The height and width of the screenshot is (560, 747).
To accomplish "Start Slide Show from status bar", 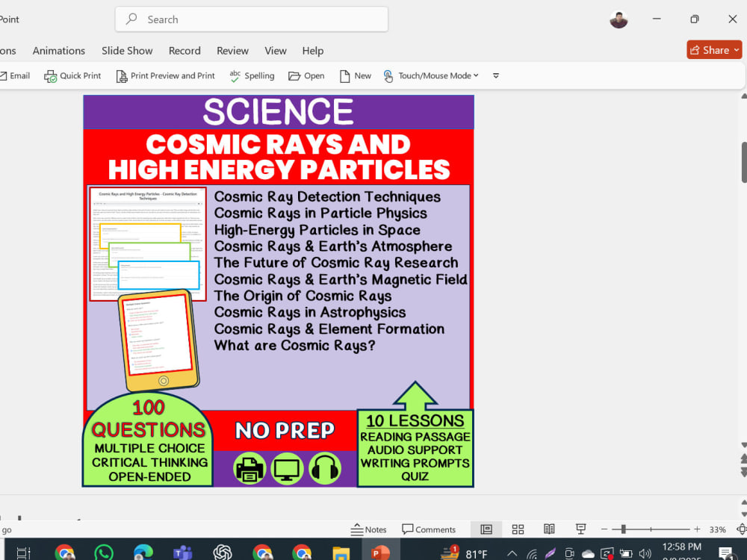I will [x=580, y=529].
